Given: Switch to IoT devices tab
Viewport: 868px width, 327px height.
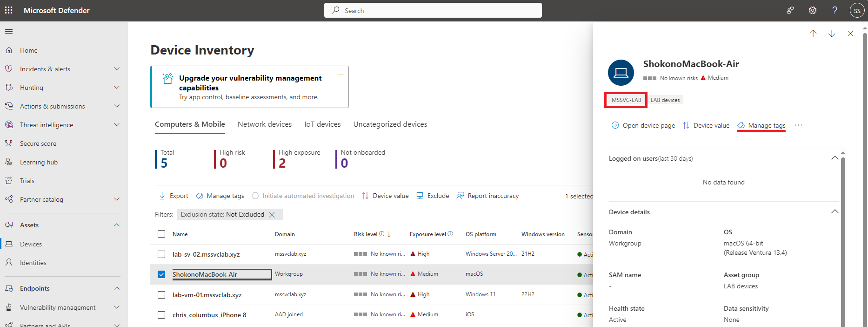Looking at the screenshot, I should pos(322,124).
